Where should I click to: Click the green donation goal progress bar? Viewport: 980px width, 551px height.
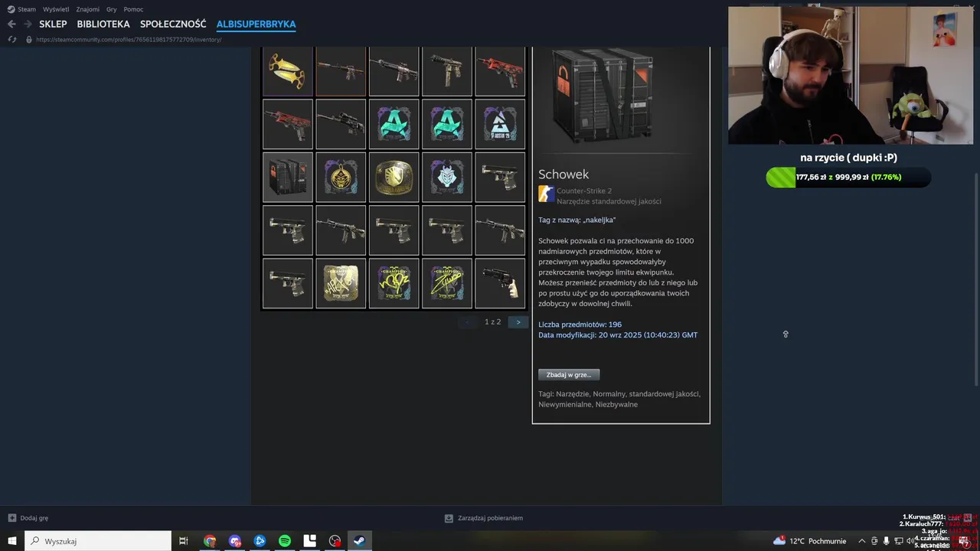pos(848,177)
